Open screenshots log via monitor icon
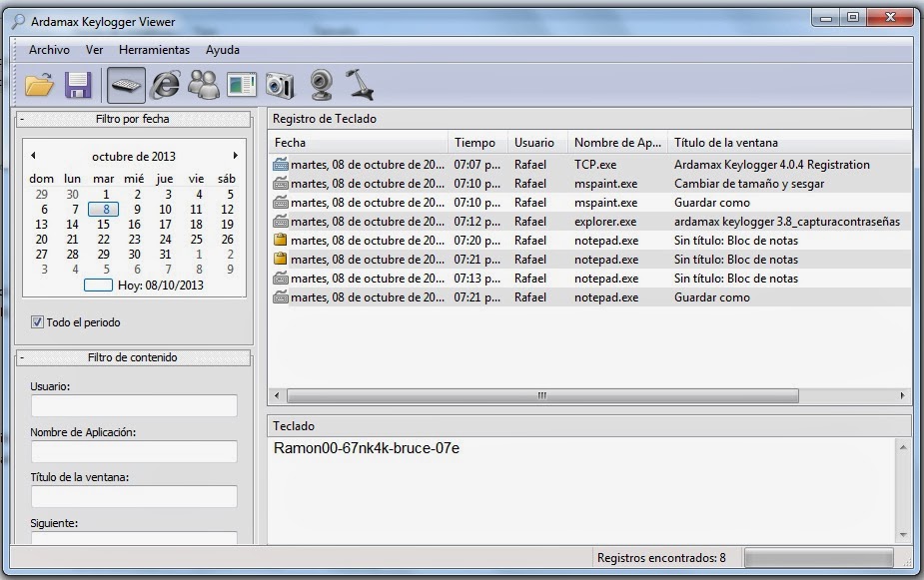The image size is (924, 580). tap(242, 85)
